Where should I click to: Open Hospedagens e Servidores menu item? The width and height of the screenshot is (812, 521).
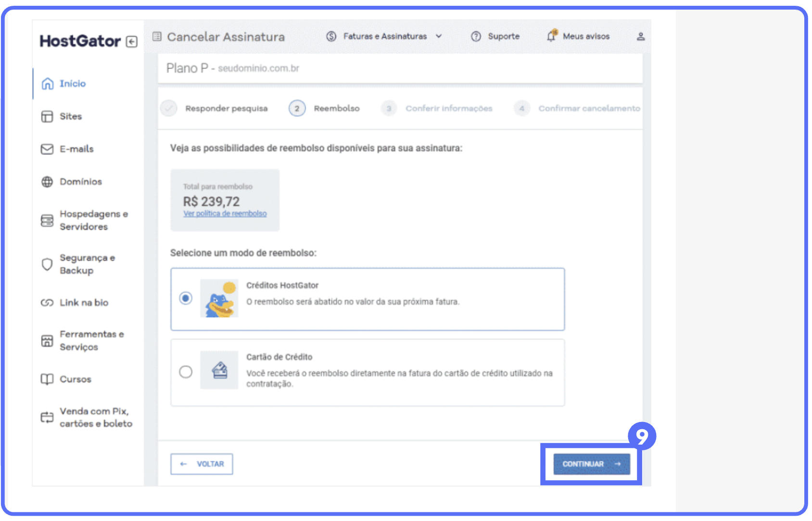(93, 220)
